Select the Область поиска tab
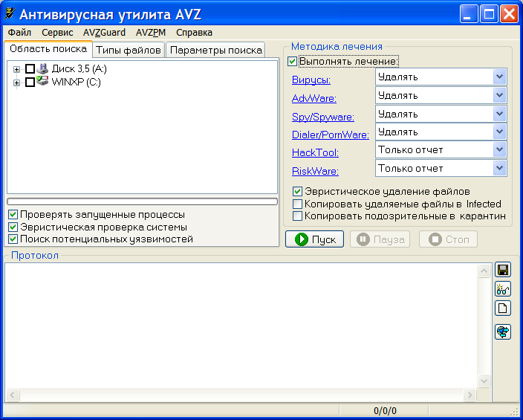 [48, 49]
